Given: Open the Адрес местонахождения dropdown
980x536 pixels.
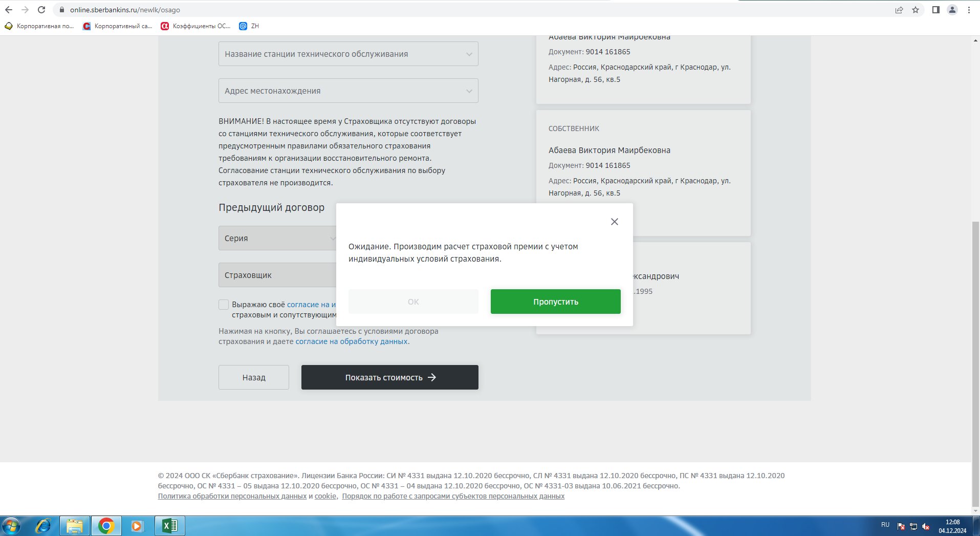Looking at the screenshot, I should 348,91.
